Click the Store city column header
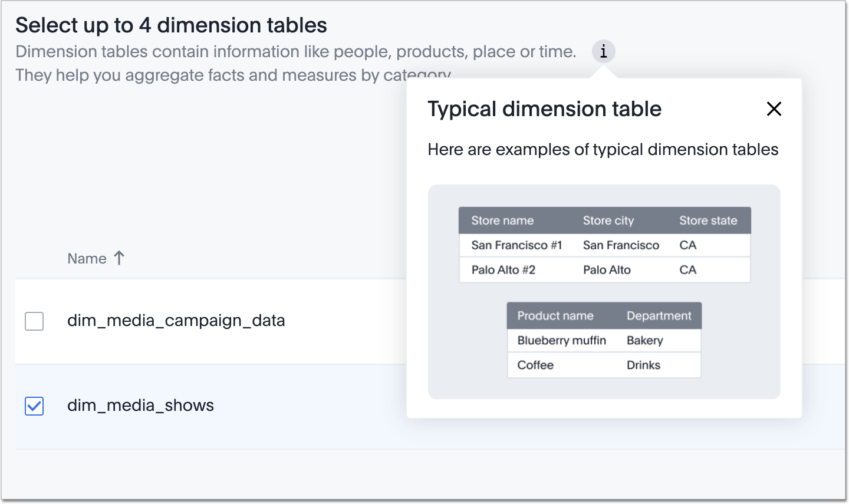 click(608, 220)
